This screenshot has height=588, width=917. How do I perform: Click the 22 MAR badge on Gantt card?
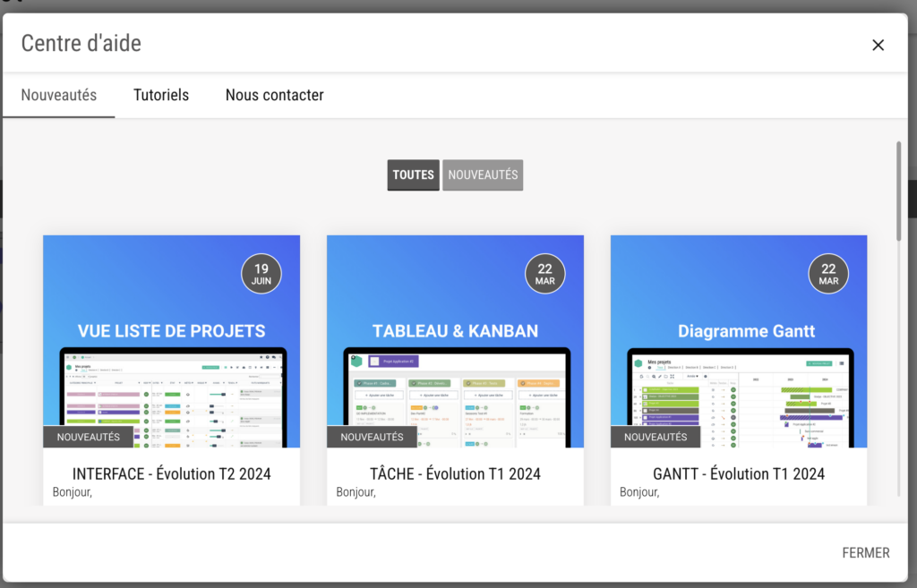tap(828, 274)
